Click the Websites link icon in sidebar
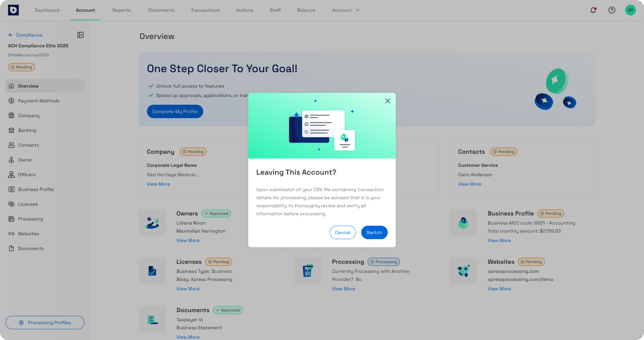Viewport: 644px width, 340px height. 11,234
